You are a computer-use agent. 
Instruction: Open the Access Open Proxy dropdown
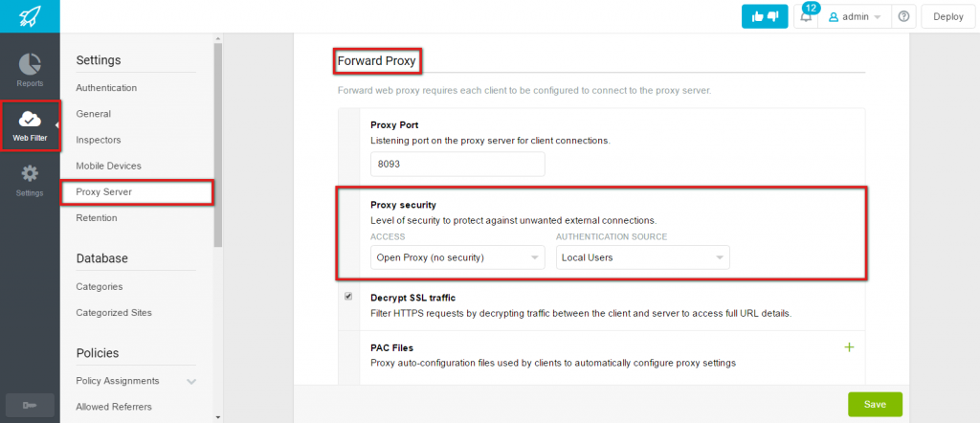click(457, 257)
